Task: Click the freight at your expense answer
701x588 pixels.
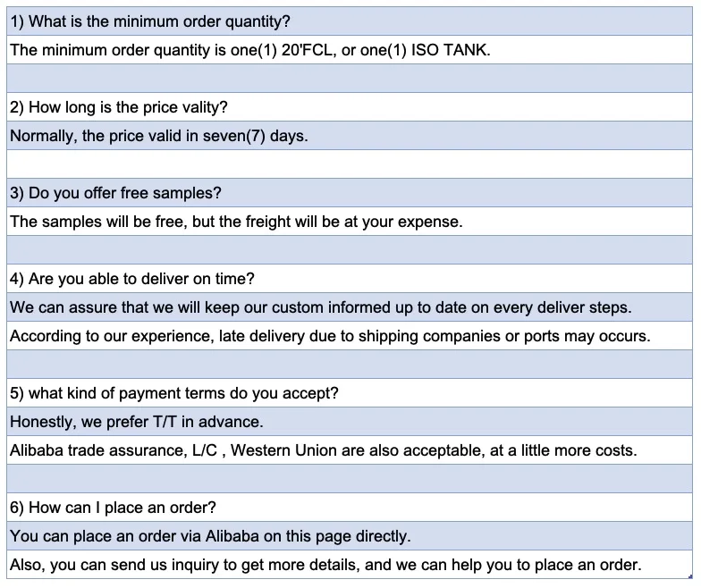Action: pos(350,222)
